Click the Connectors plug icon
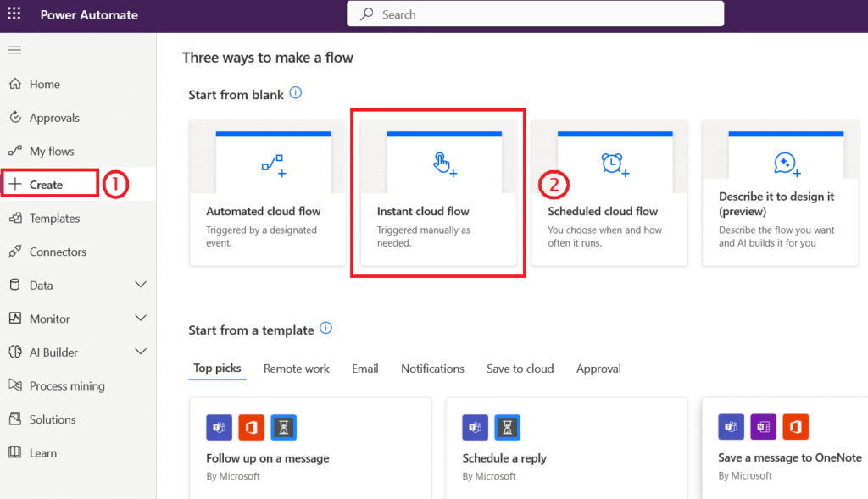The image size is (868, 499). point(14,252)
